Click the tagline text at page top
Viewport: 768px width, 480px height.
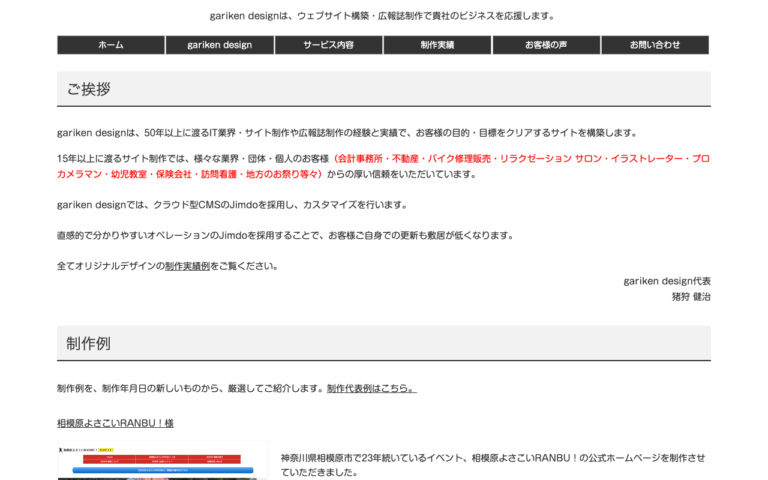click(383, 16)
